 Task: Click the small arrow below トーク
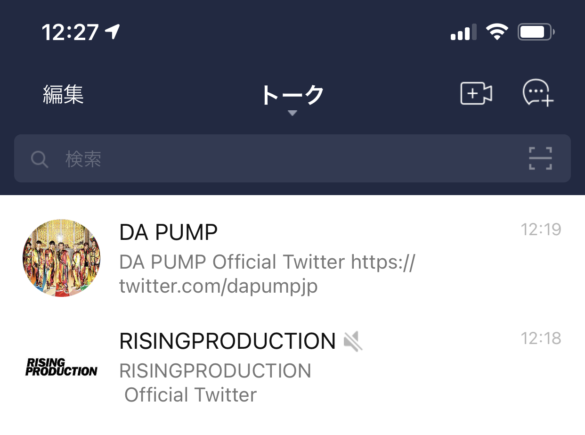292,113
